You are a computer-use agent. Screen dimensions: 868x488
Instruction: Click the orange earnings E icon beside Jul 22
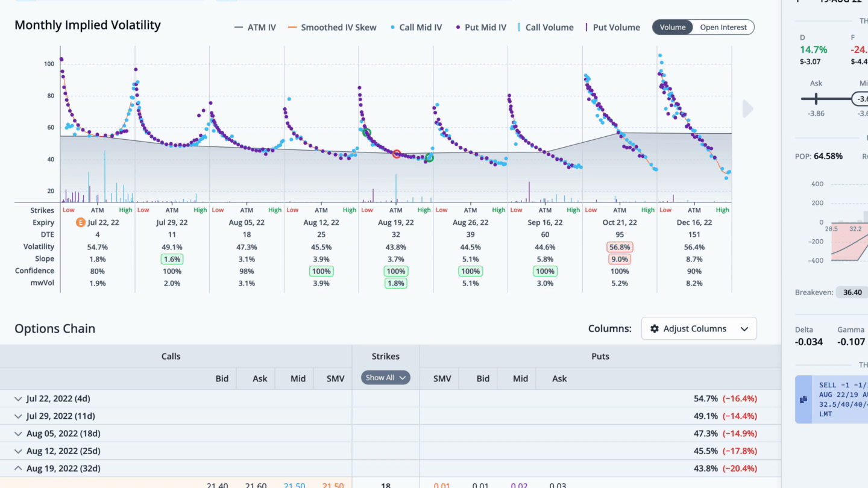(x=80, y=222)
